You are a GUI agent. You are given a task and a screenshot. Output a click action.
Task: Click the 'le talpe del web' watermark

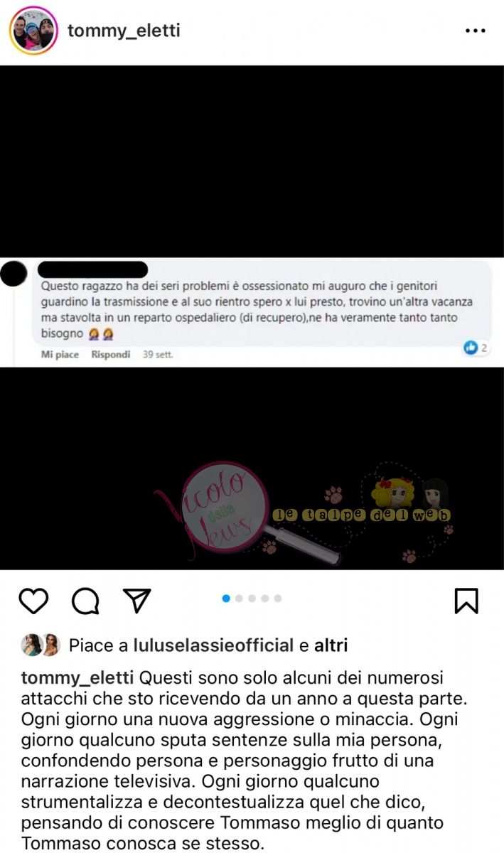click(x=363, y=514)
